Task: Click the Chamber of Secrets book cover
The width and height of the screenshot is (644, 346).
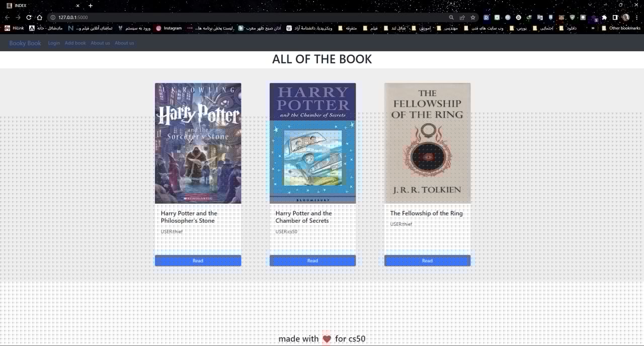Action: pos(312,143)
